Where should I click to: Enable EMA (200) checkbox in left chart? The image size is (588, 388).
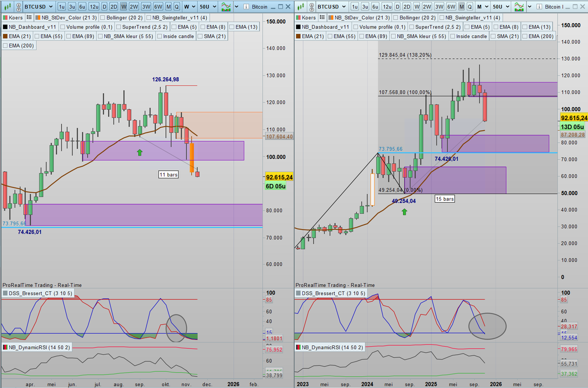click(x=6, y=45)
